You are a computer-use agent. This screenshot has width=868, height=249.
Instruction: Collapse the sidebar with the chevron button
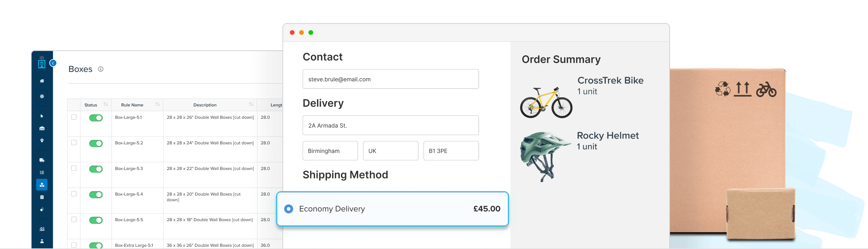[53, 63]
